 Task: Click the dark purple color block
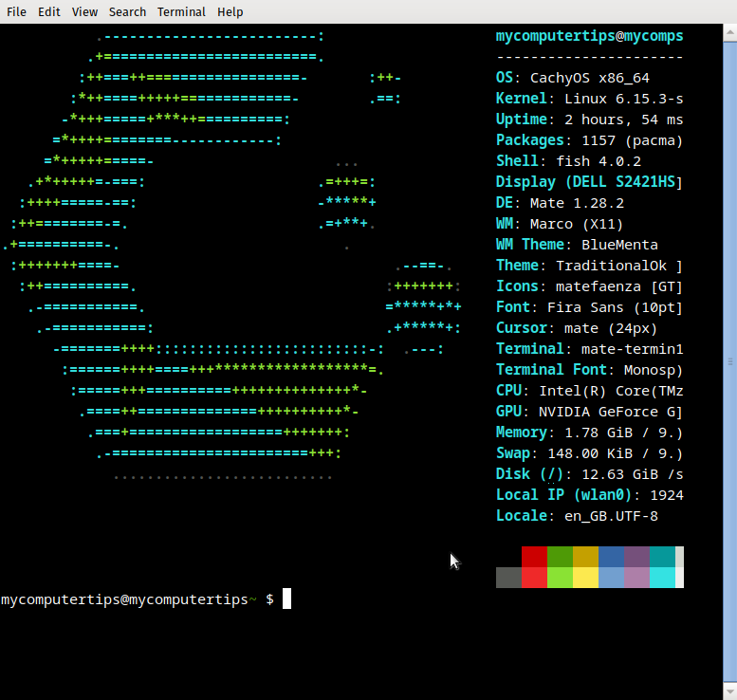(x=636, y=556)
